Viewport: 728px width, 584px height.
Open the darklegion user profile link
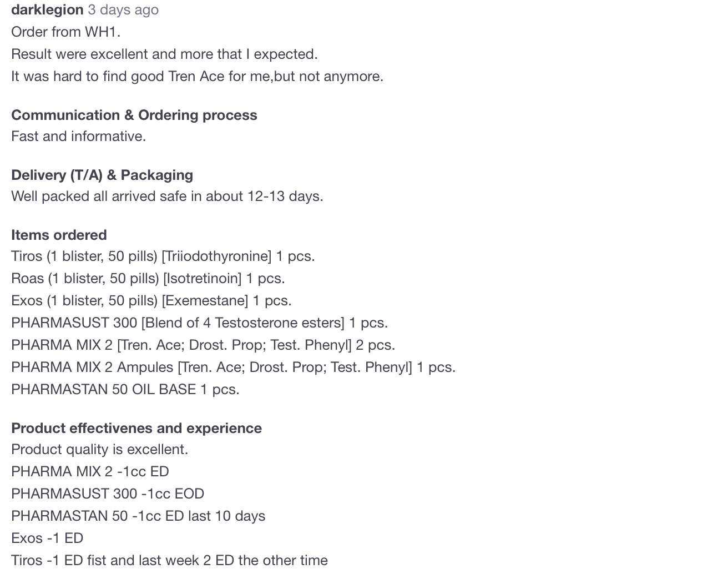point(47,9)
